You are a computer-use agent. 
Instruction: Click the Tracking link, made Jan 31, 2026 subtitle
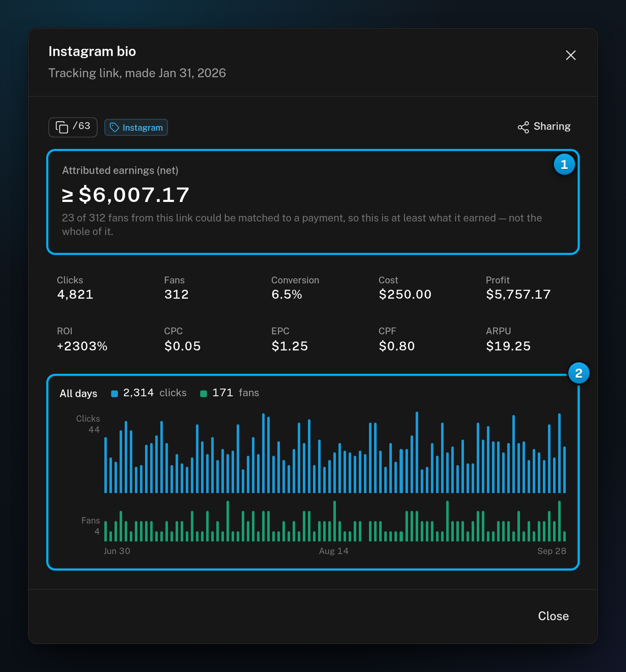tap(137, 73)
